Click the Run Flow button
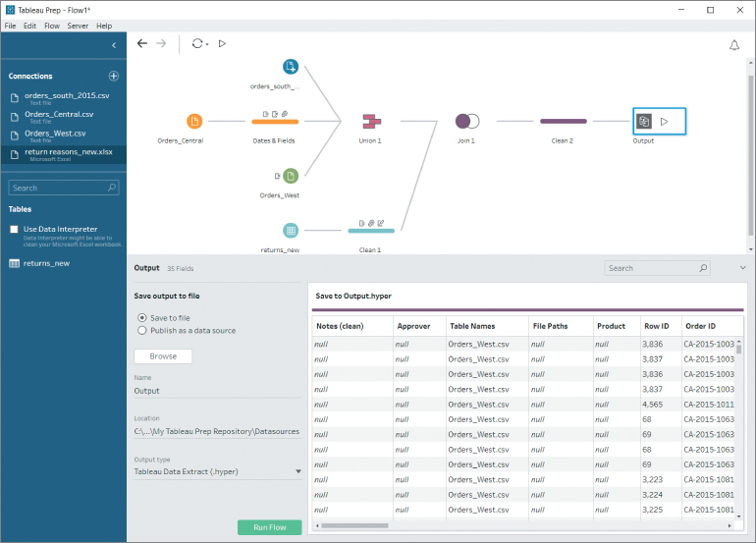 270,527
